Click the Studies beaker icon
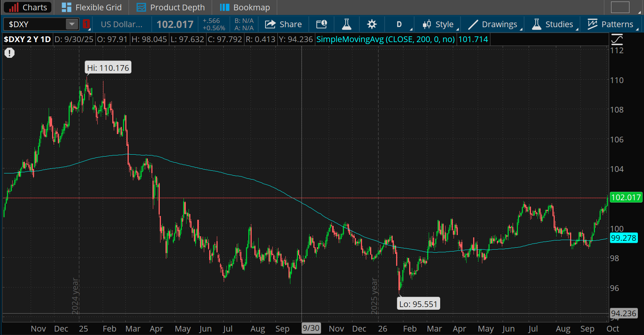Viewport: 644px width, 335px height. (x=537, y=25)
